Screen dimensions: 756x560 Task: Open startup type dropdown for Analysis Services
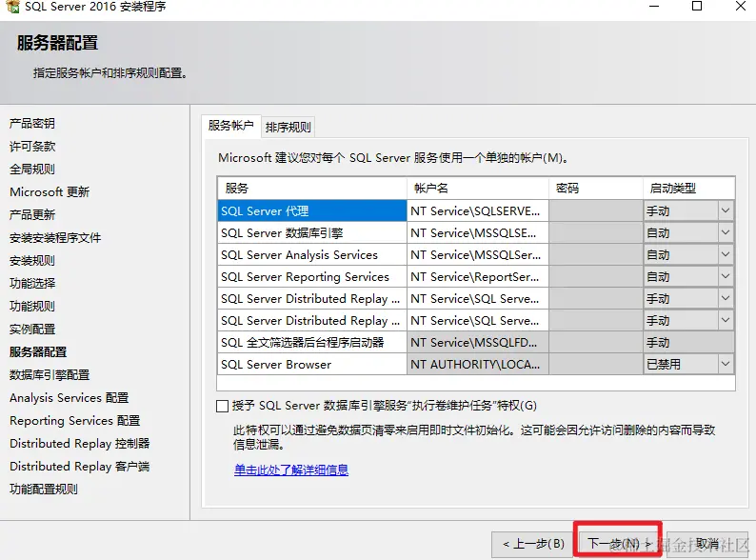coord(726,254)
